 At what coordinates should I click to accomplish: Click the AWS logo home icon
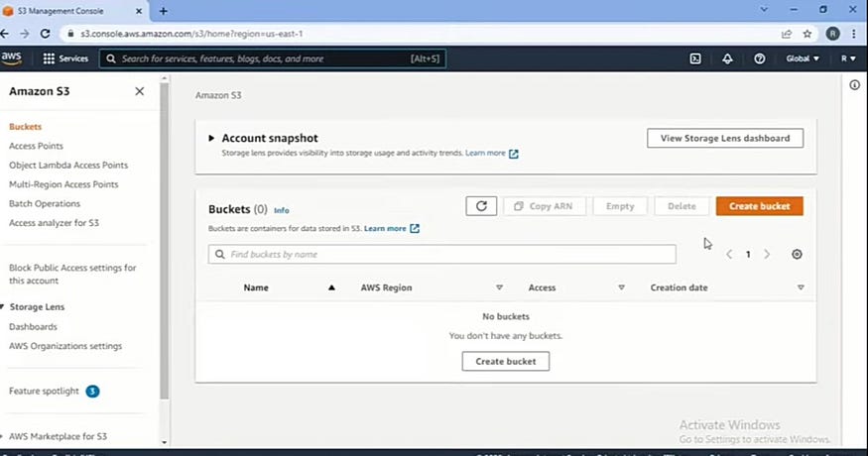[x=11, y=58]
